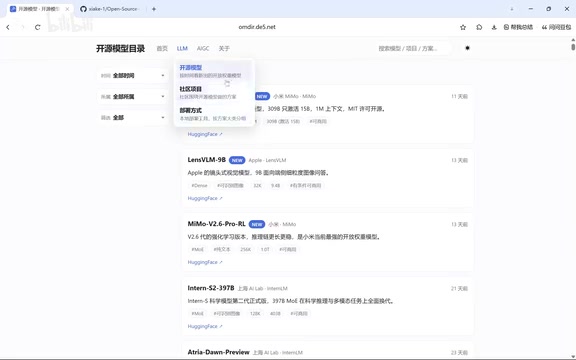Open the AIGC nav menu
576x360 pixels.
click(203, 48)
